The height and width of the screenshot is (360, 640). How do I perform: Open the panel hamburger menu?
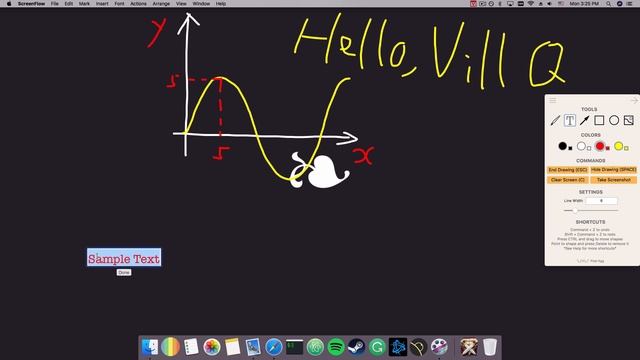(x=553, y=100)
